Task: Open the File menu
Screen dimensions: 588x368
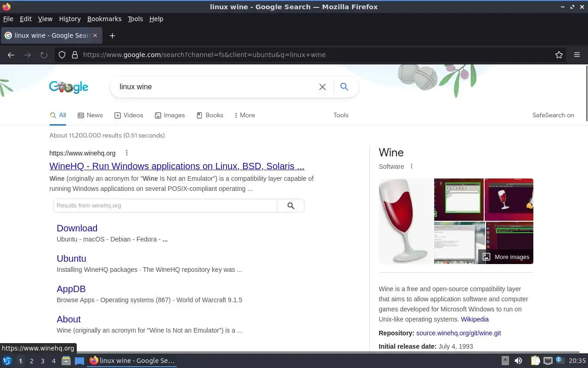Action: click(x=8, y=19)
